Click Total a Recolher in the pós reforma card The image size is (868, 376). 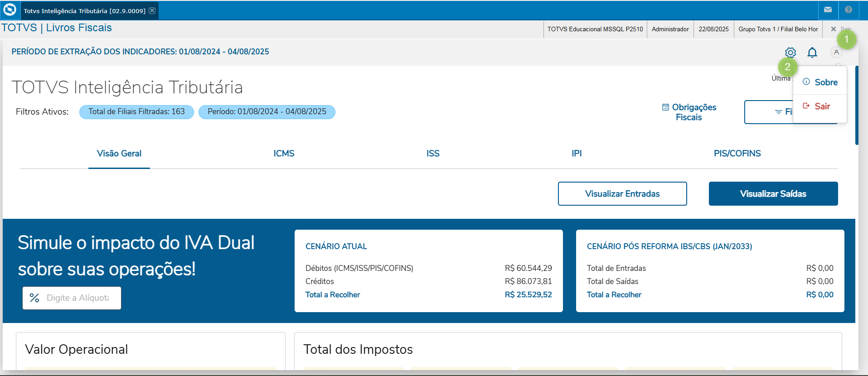(x=614, y=294)
